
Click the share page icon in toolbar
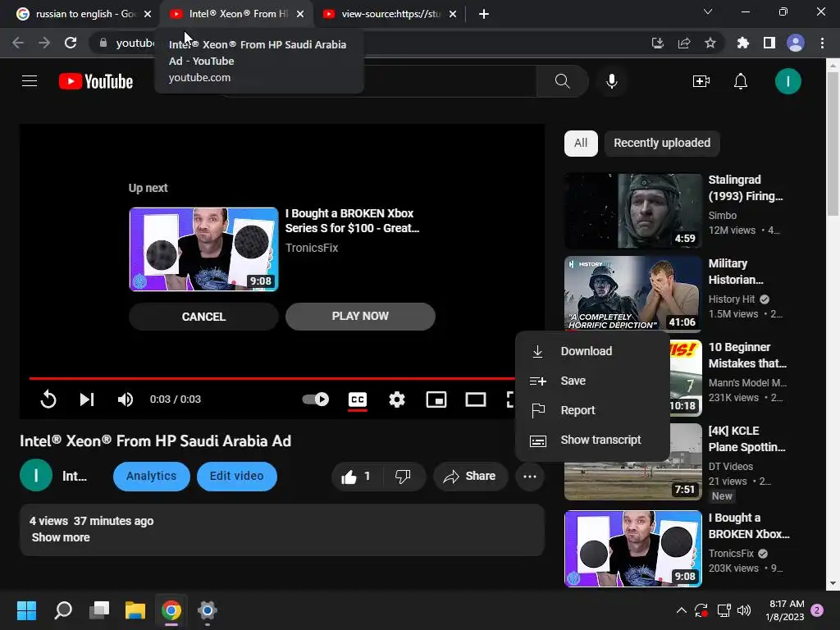(x=683, y=43)
